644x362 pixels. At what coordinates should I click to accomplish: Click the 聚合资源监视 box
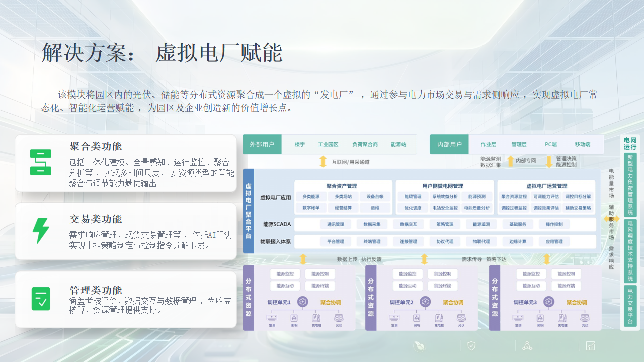[514, 197]
